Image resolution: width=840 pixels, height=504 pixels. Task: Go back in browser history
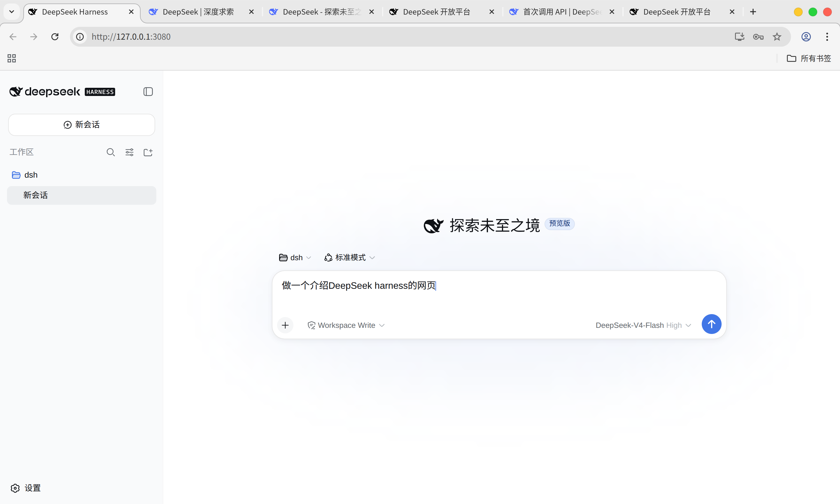coord(13,37)
